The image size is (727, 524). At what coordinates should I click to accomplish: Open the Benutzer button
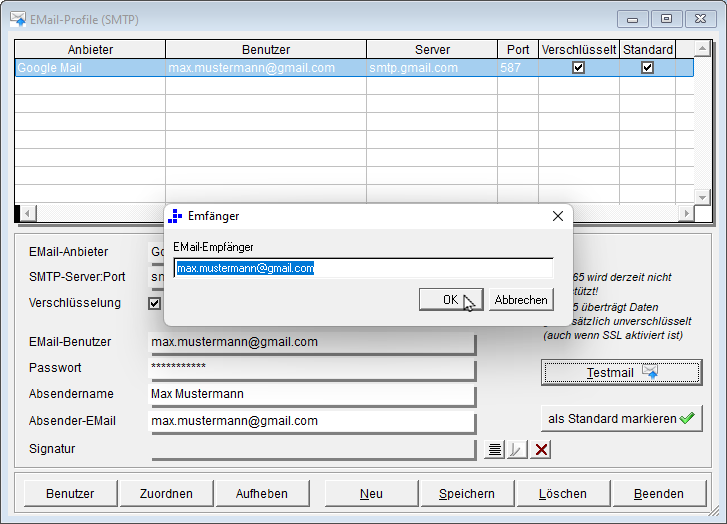tap(70, 493)
